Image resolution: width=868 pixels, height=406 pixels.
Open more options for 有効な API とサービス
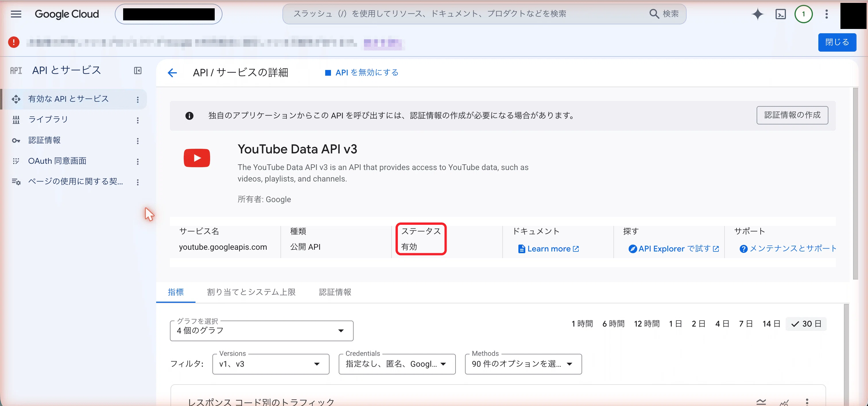(137, 100)
